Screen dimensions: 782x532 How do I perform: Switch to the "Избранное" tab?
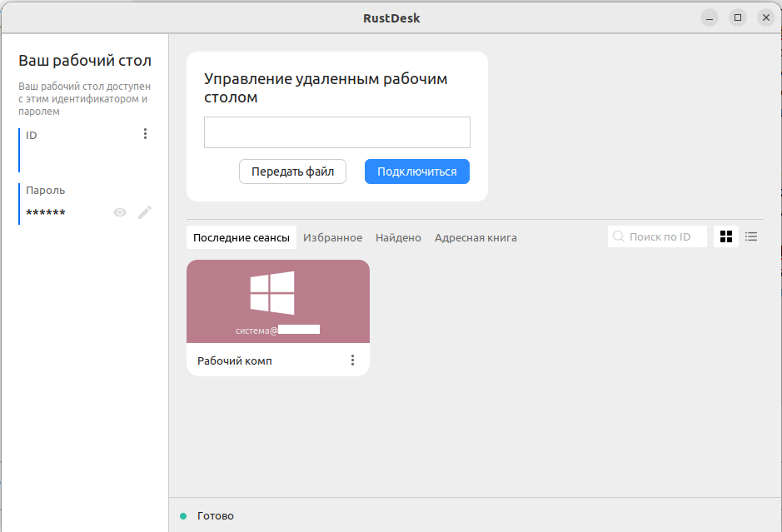click(332, 237)
